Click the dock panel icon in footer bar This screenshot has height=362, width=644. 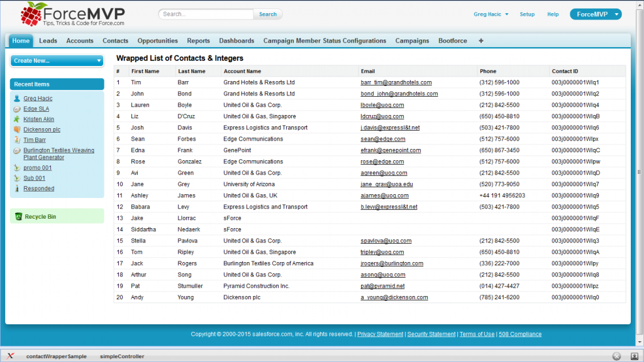pyautogui.click(x=633, y=356)
